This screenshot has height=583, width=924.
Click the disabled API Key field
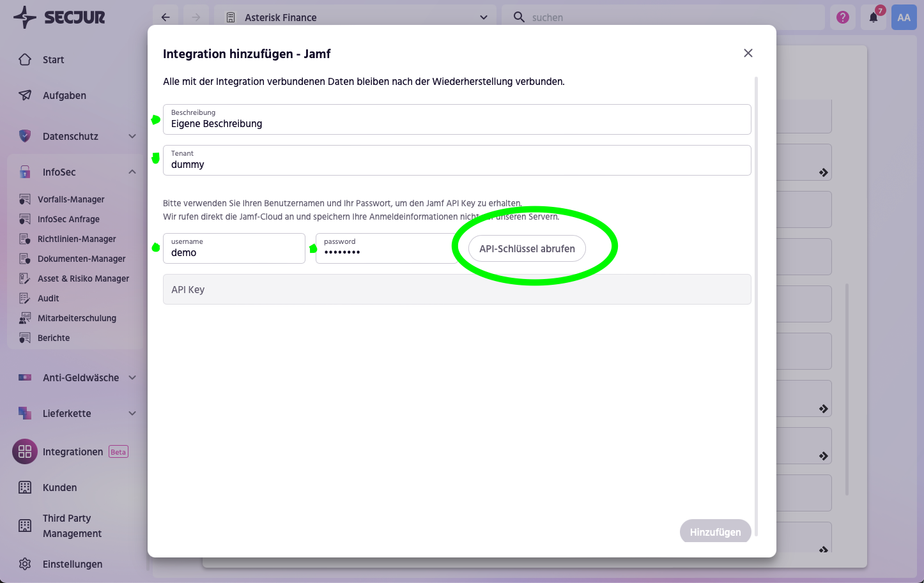[x=457, y=289]
